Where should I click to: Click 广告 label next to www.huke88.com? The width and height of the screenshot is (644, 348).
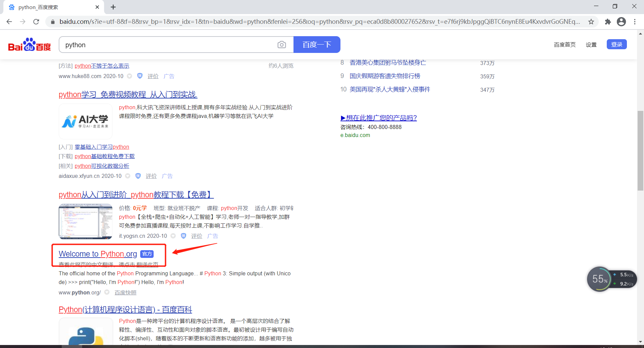[x=169, y=76]
